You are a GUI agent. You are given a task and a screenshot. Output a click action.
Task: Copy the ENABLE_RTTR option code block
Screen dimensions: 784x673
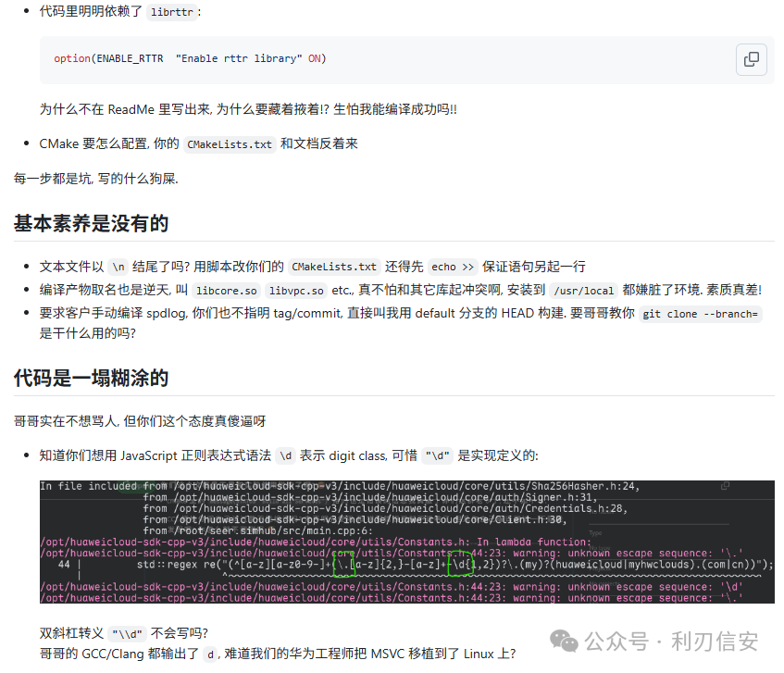coord(751,59)
